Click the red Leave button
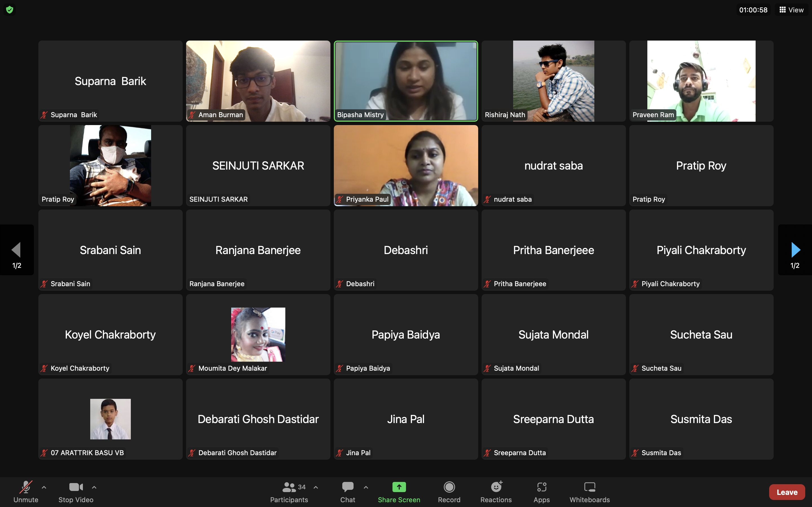Image resolution: width=812 pixels, height=507 pixels. coord(787,492)
